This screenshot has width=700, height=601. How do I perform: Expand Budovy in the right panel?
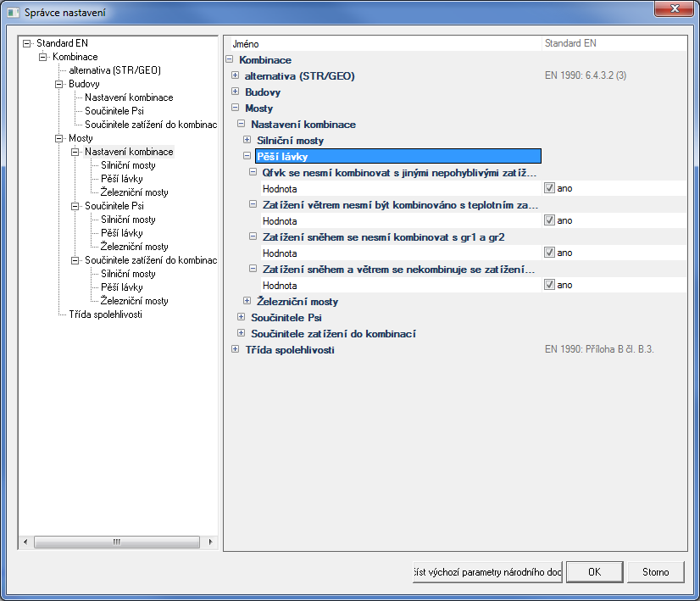(236, 92)
